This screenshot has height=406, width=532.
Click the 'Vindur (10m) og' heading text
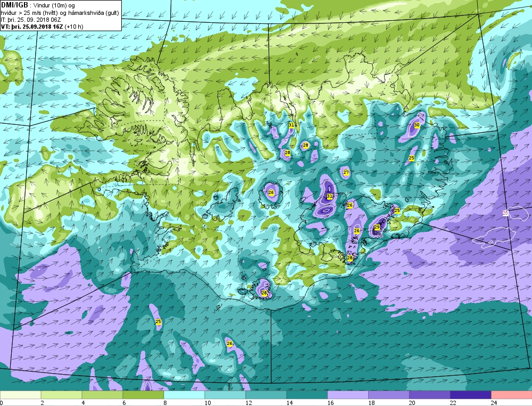(x=55, y=6)
